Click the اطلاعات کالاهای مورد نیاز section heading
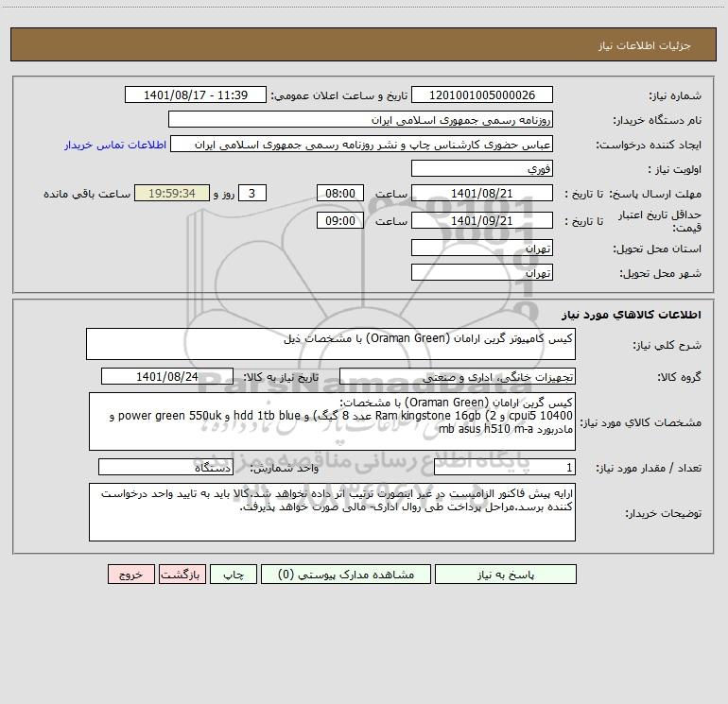 (x=632, y=315)
